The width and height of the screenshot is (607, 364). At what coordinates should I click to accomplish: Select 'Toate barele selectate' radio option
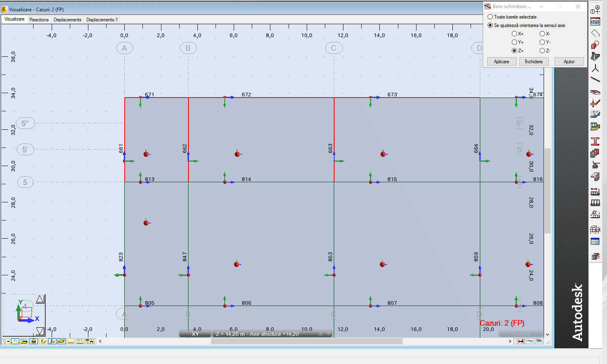click(490, 17)
